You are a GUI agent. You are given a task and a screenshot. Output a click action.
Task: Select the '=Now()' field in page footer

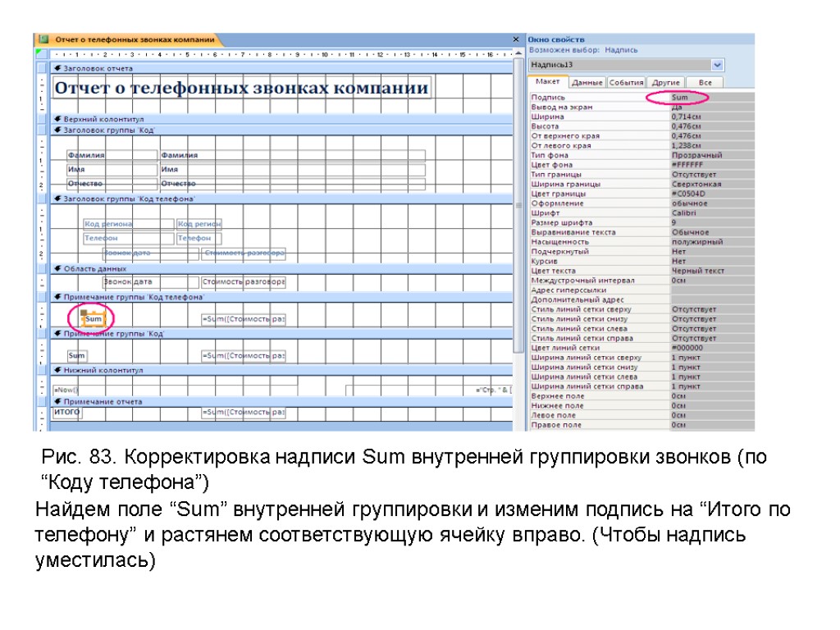175,390
